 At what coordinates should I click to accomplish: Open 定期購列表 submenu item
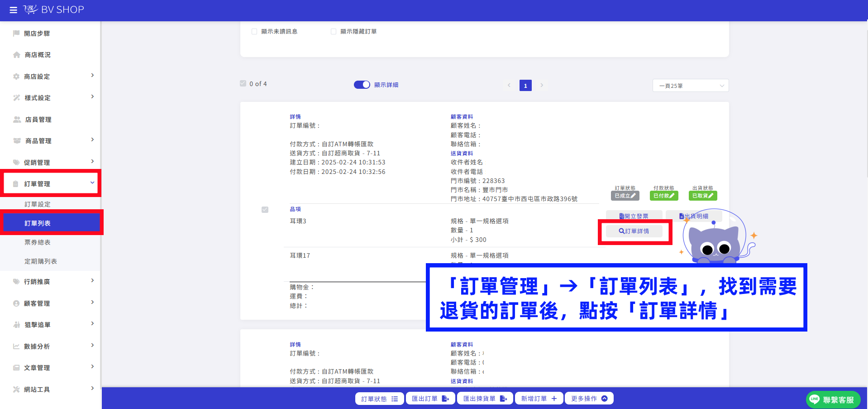tap(41, 261)
